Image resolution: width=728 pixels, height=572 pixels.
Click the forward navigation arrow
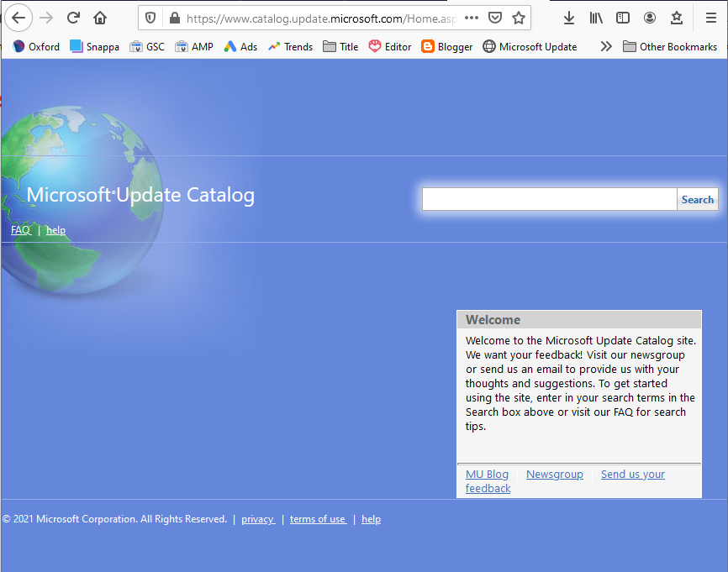point(46,18)
